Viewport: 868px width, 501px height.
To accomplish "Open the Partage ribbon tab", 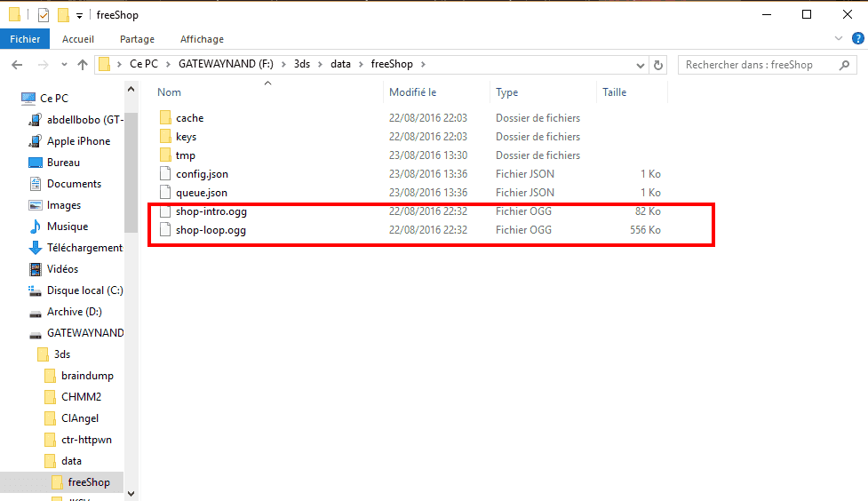I will coord(137,39).
